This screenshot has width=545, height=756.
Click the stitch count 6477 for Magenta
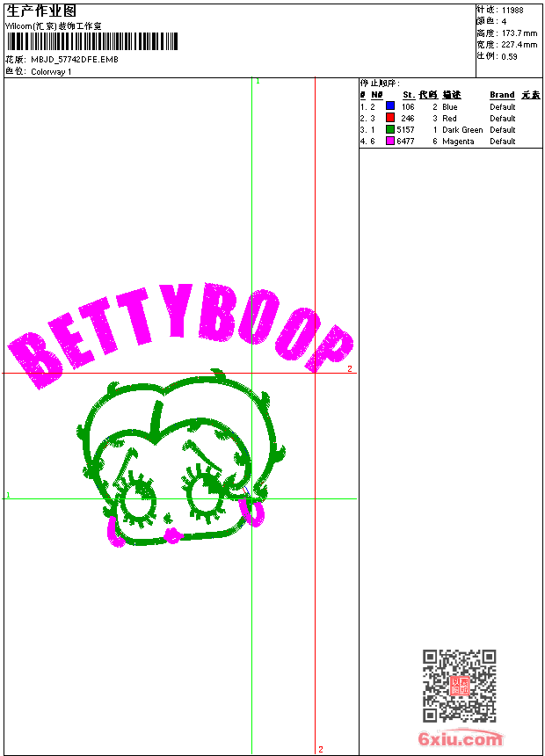[405, 142]
